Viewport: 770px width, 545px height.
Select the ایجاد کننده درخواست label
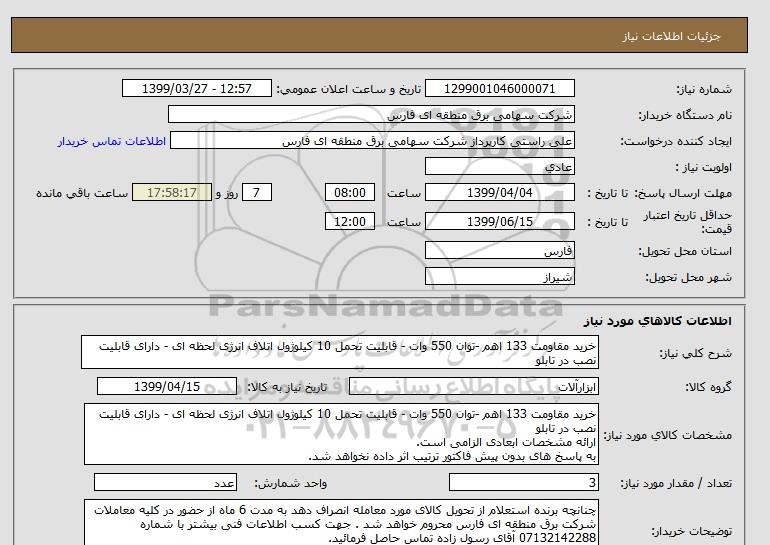tap(676, 142)
